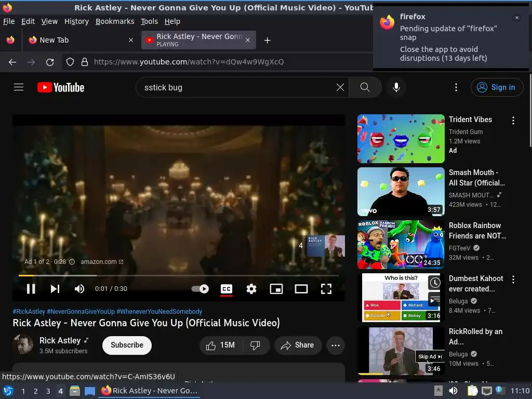Open Trident Vibes ad thumbnail

(x=401, y=139)
